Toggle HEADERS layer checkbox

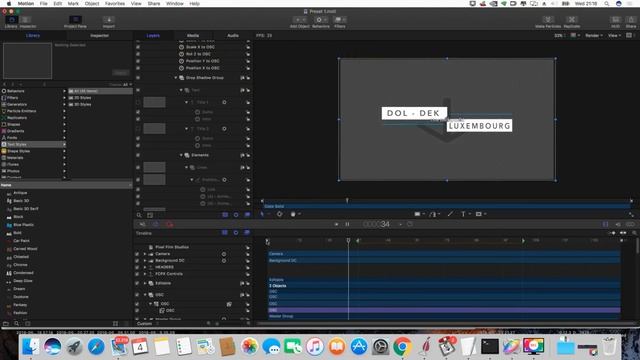137,267
